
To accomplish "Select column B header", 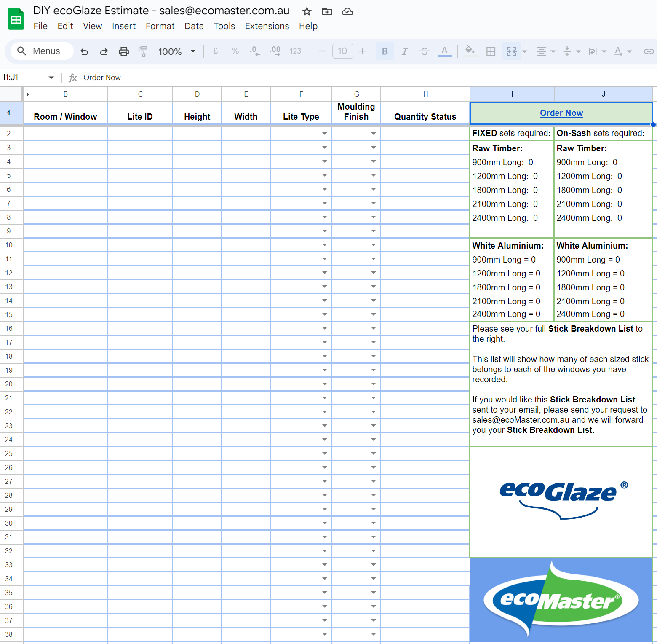I will (x=65, y=94).
